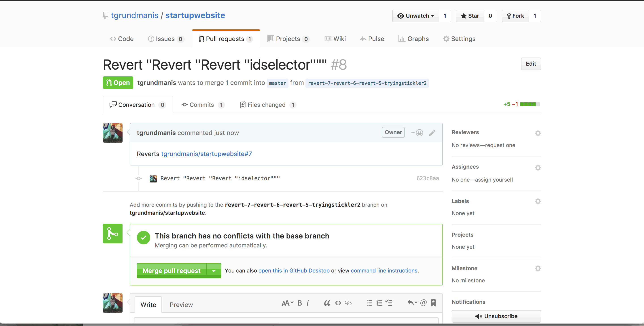Open the Reviewers gear settings
Screen dimensions: 644x326
[x=538, y=133]
